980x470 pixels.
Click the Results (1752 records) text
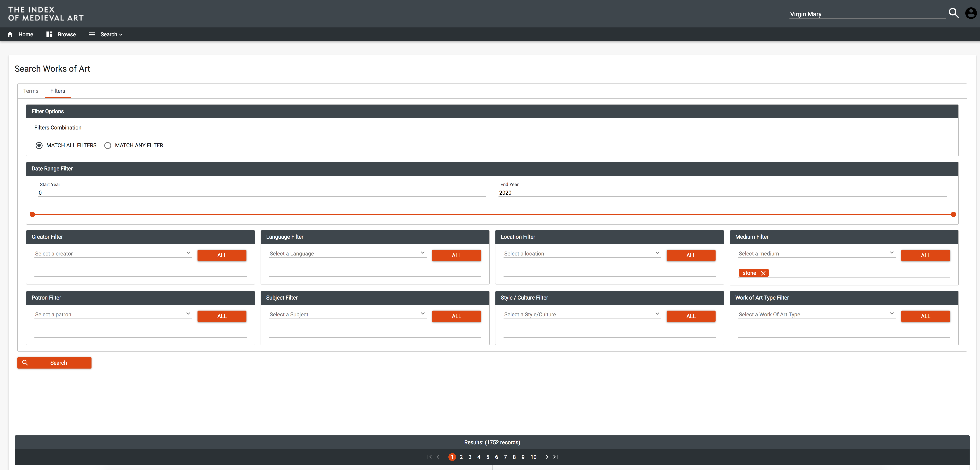pos(492,443)
